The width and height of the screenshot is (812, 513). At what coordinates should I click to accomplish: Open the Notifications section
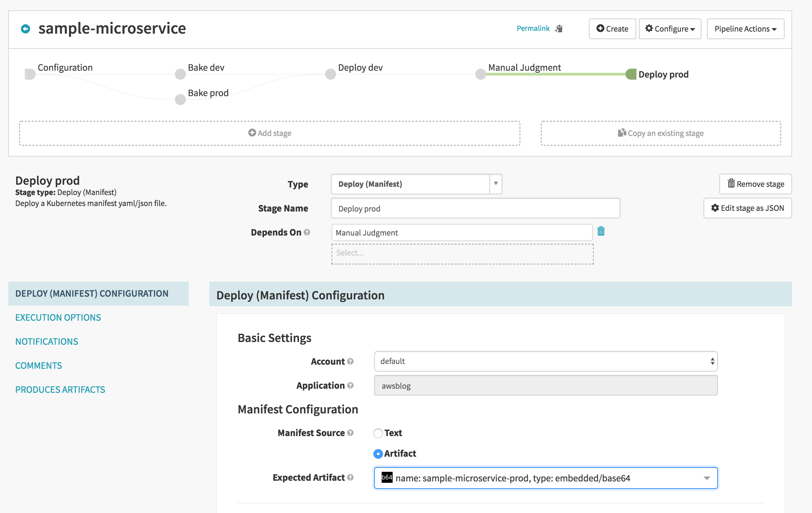tap(47, 342)
